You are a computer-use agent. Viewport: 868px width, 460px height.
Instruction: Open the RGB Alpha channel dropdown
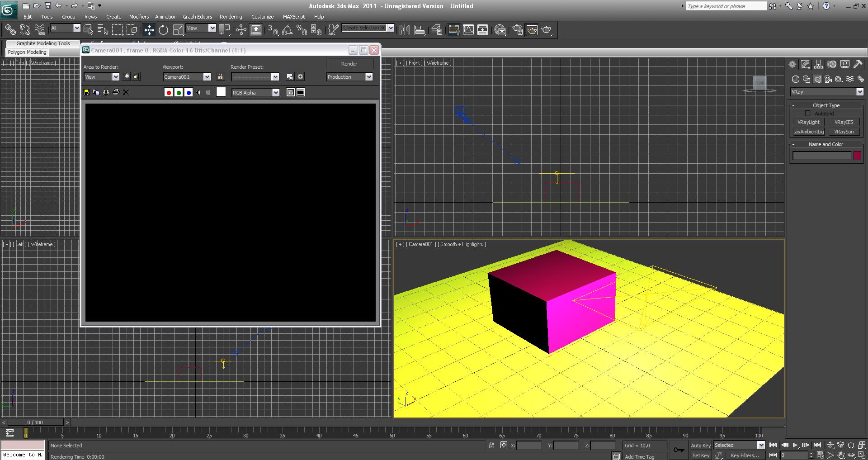click(275, 93)
